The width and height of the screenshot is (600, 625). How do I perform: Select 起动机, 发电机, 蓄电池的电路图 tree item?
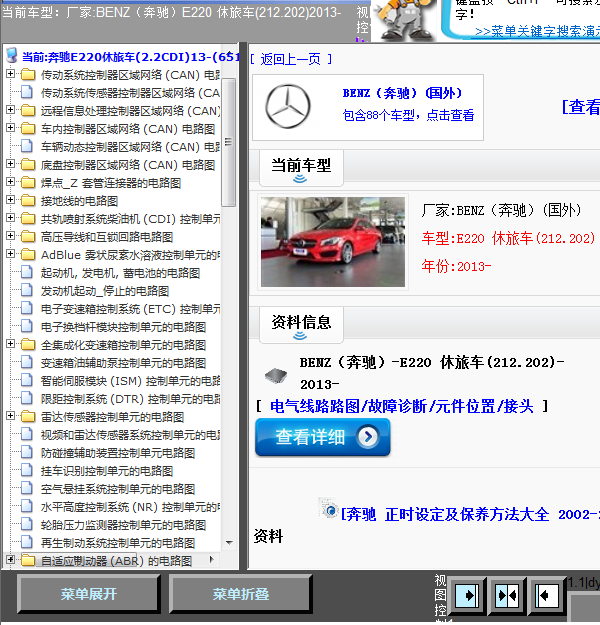point(120,273)
